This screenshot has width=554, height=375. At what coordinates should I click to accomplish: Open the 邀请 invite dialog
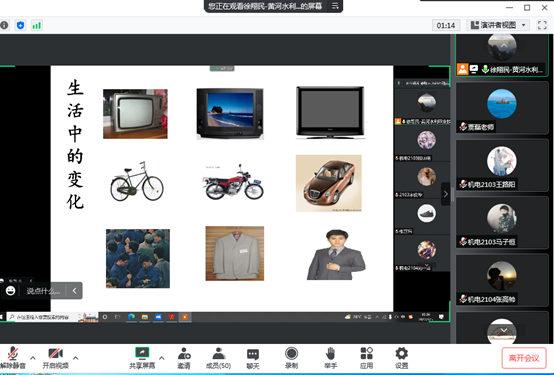coord(184,358)
